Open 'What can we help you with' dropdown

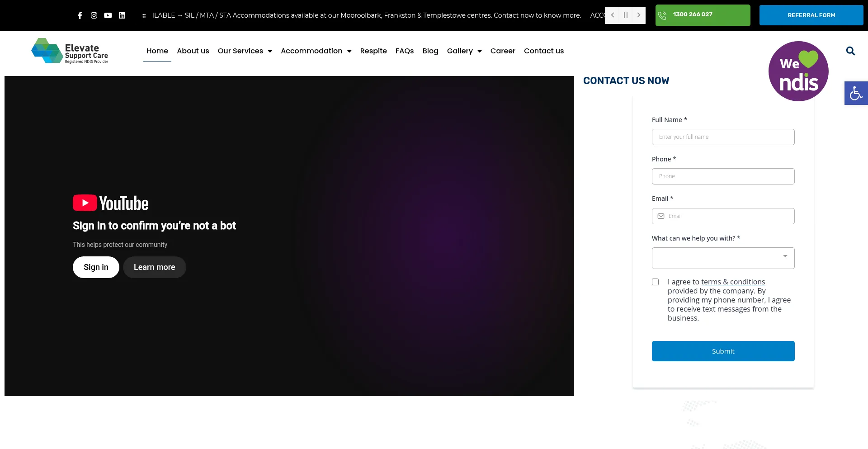pyautogui.click(x=723, y=258)
